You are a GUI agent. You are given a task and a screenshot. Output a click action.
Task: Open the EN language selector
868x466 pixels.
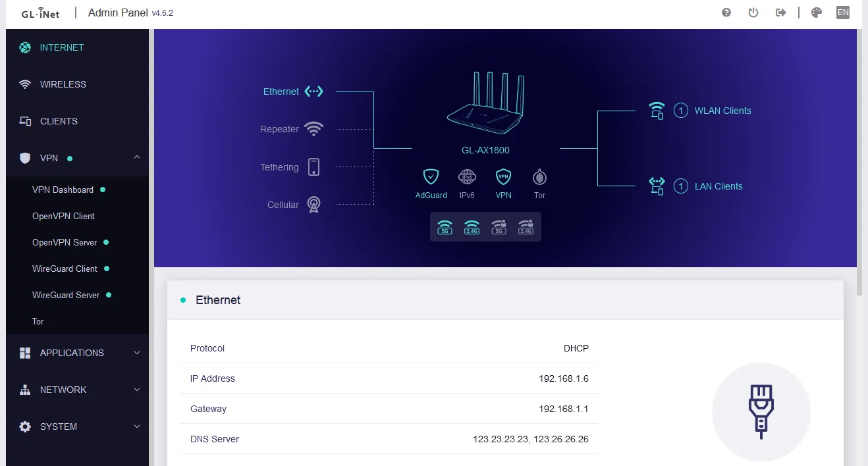click(843, 13)
